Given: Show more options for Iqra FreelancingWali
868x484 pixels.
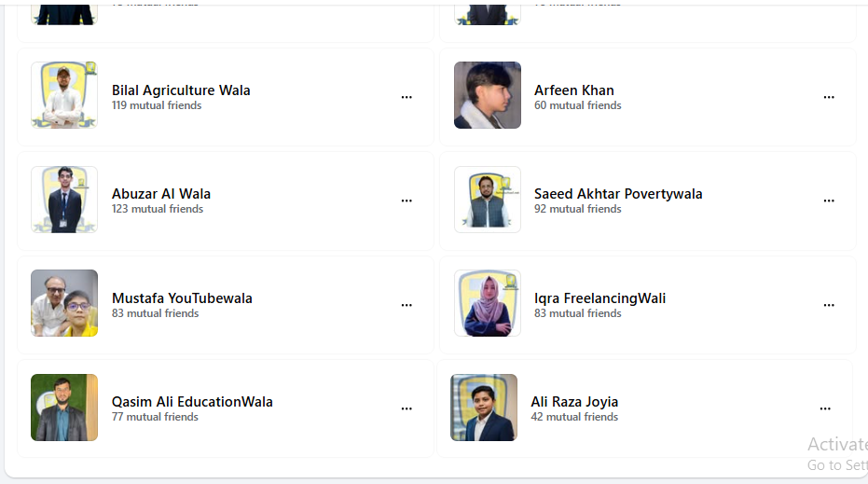Looking at the screenshot, I should coord(829,305).
